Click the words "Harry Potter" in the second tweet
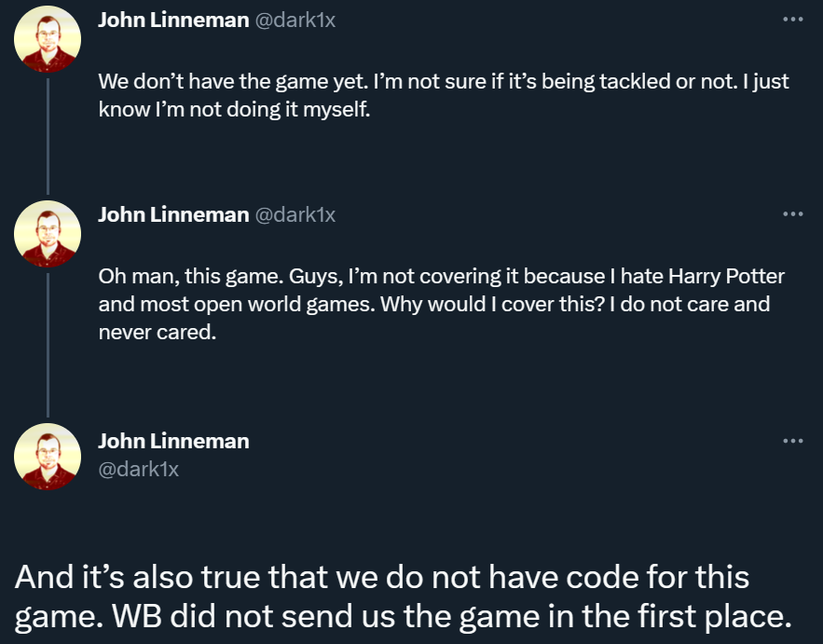Image resolution: width=823 pixels, height=644 pixels. tap(726, 277)
